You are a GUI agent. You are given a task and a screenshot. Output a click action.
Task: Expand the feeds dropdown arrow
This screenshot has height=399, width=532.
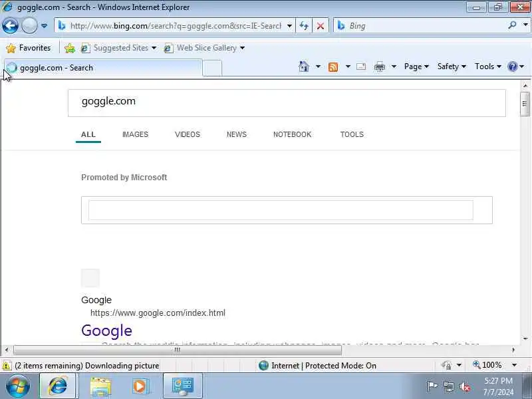[x=348, y=66]
